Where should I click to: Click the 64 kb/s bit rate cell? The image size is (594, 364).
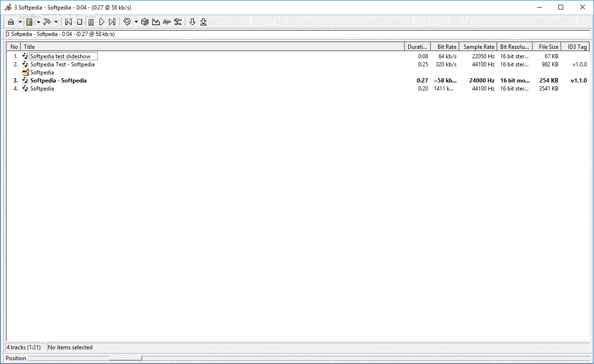448,56
